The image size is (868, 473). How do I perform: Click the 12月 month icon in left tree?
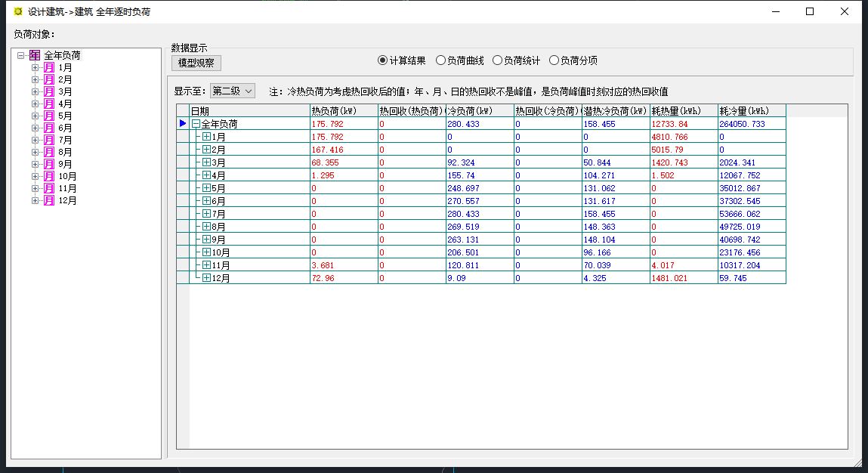click(x=48, y=200)
